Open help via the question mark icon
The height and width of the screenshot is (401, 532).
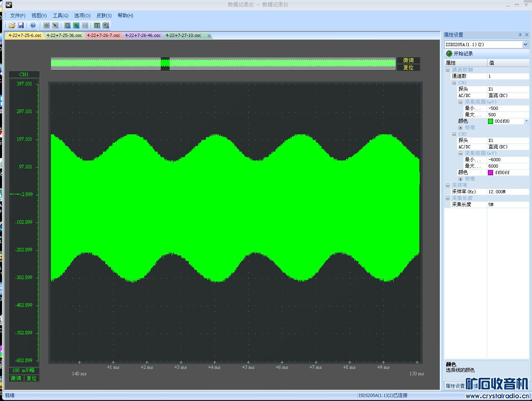(33, 25)
